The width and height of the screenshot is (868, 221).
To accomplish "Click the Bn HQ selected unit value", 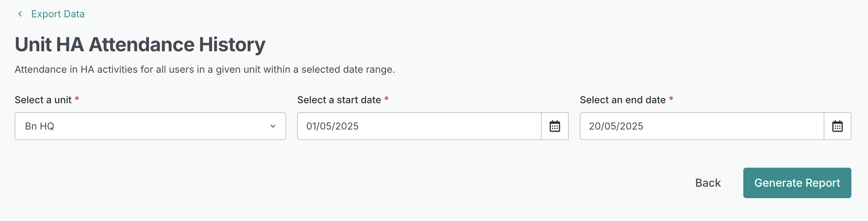I will click(x=40, y=126).
